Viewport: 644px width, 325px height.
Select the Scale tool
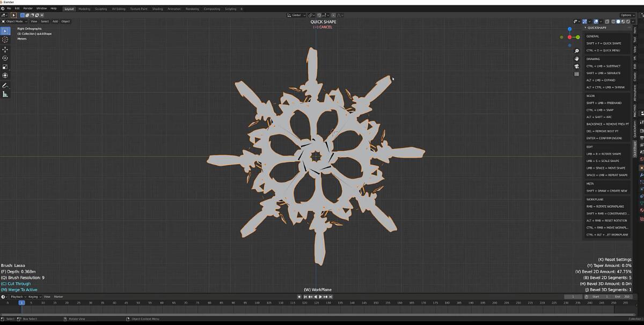5,67
